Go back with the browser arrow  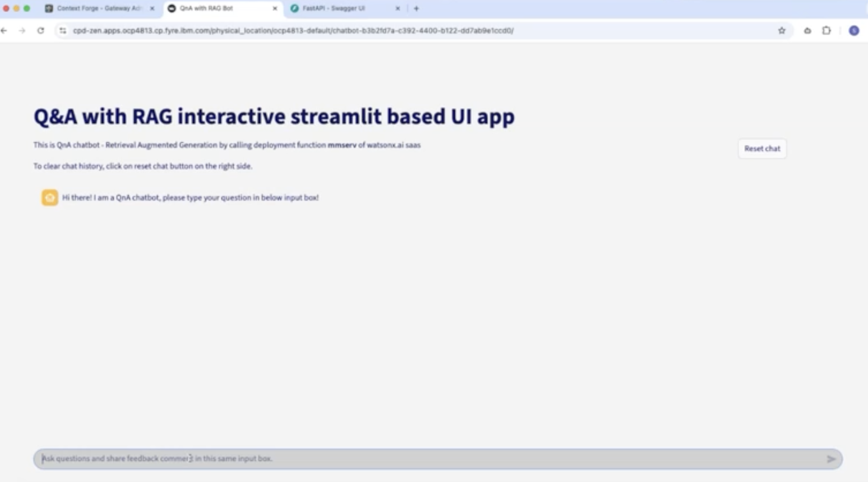pos(4,31)
